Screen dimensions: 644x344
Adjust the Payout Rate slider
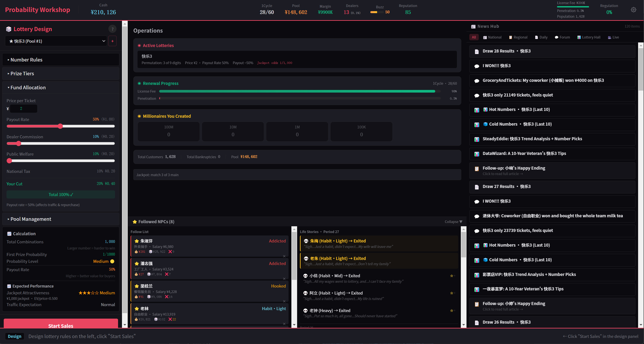click(61, 126)
